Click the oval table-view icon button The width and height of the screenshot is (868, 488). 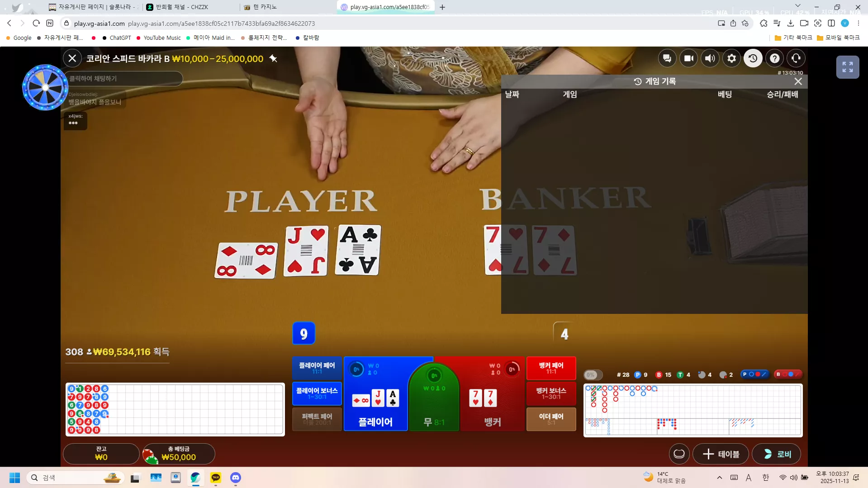coord(679,454)
